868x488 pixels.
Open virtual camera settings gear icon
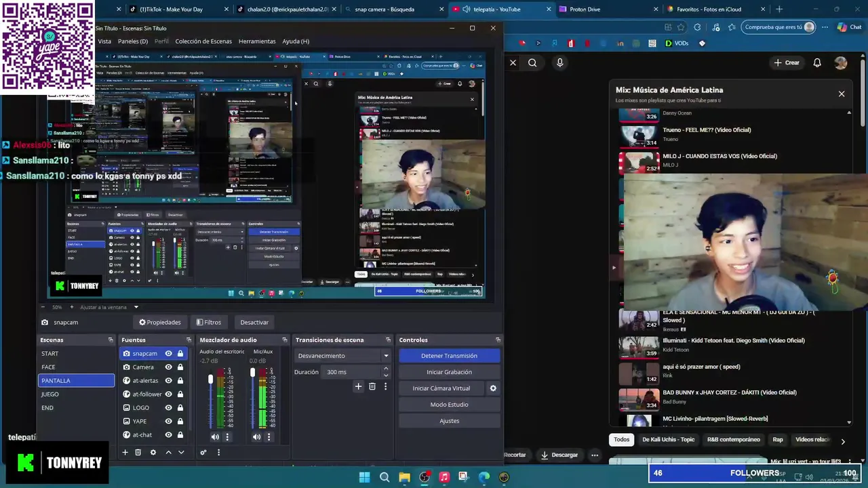point(493,388)
